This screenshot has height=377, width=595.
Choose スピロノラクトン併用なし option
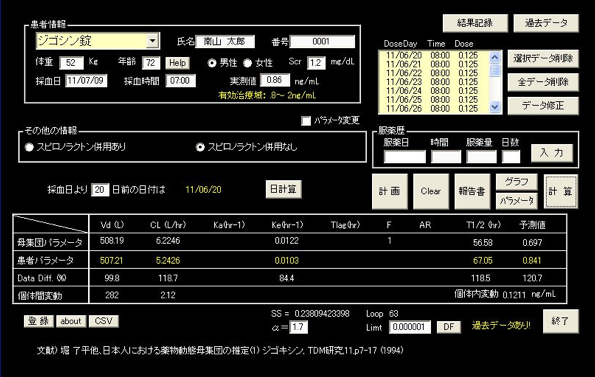[x=200, y=147]
